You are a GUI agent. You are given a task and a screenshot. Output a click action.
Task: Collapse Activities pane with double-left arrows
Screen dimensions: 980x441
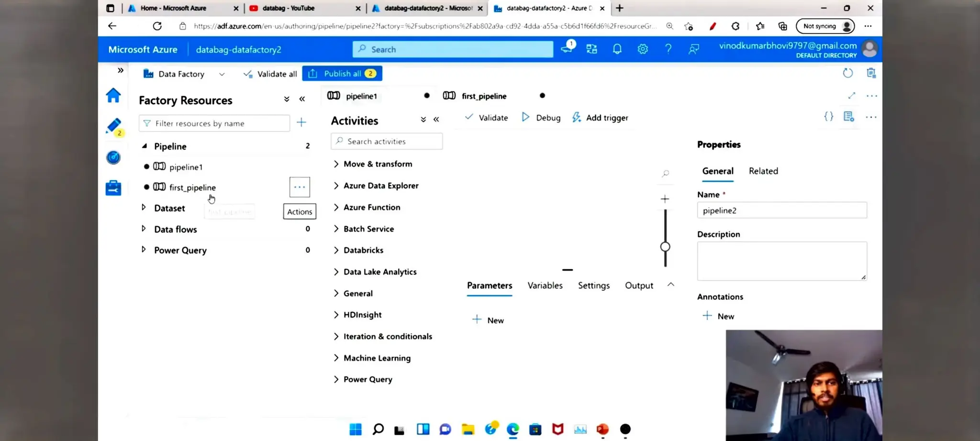tap(436, 120)
